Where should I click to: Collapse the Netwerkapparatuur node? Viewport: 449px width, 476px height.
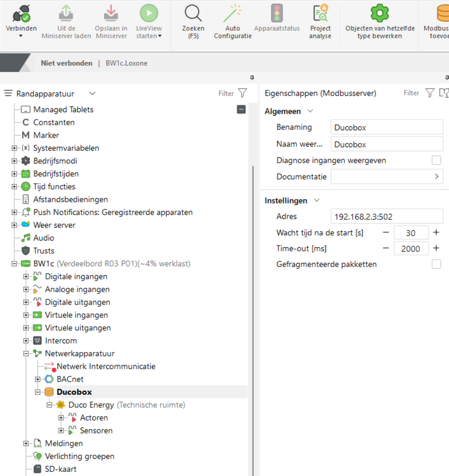tap(26, 353)
